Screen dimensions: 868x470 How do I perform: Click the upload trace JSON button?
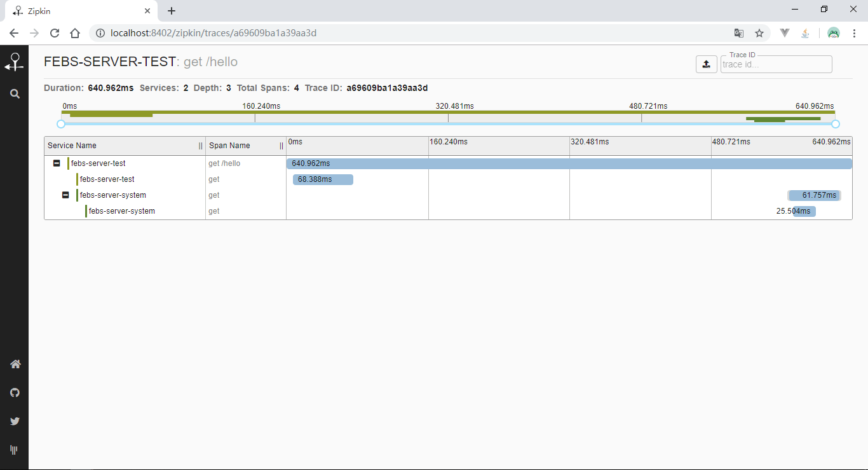706,64
